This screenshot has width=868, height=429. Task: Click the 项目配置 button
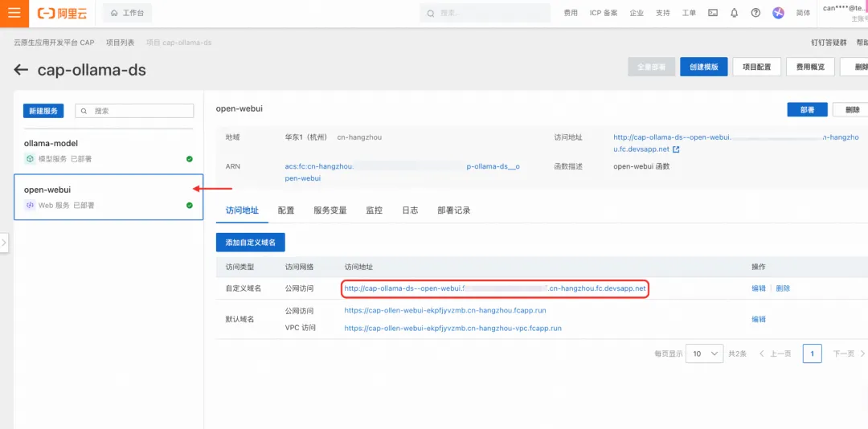coord(757,67)
